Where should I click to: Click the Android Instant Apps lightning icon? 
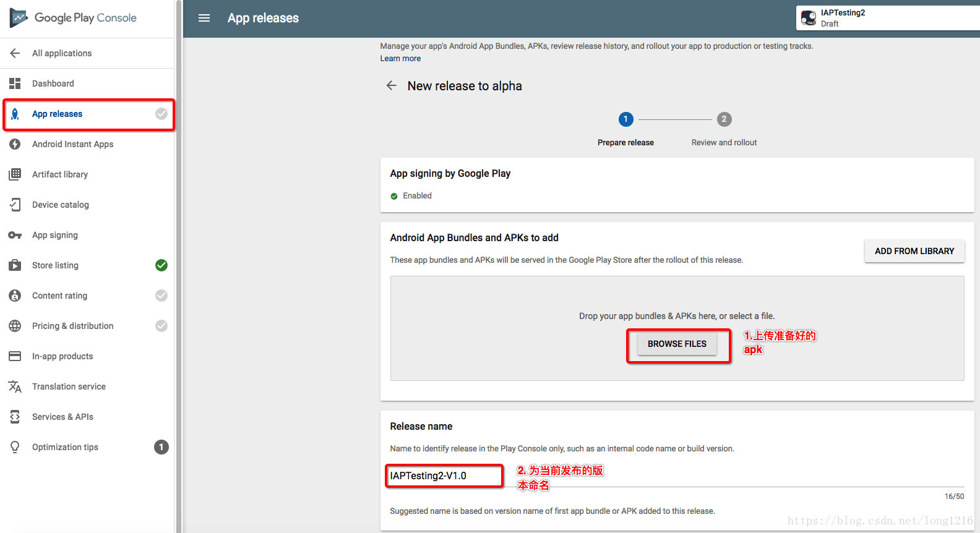pyautogui.click(x=15, y=144)
